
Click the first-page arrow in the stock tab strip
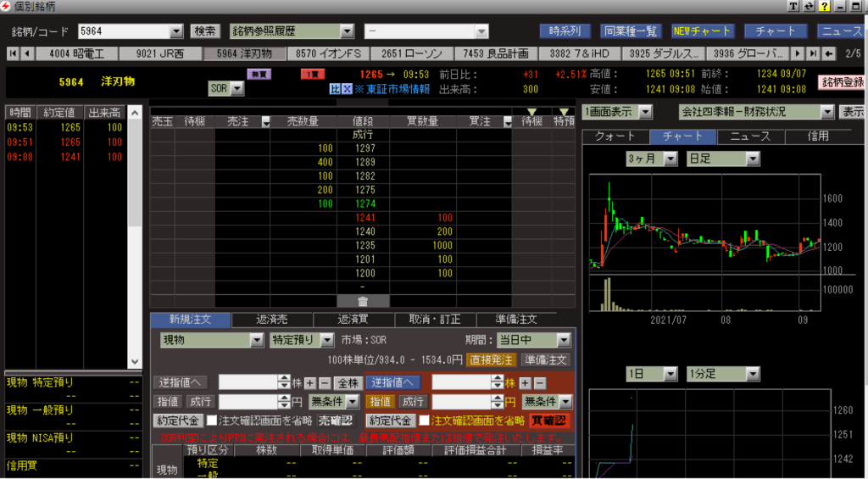[x=14, y=54]
